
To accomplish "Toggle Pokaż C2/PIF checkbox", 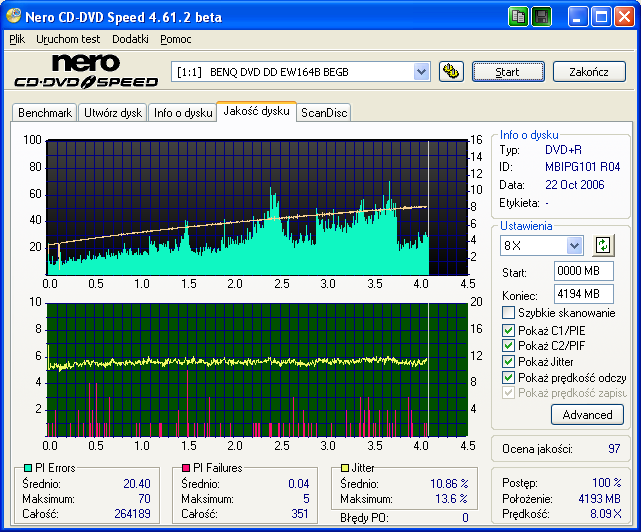I will [x=508, y=346].
